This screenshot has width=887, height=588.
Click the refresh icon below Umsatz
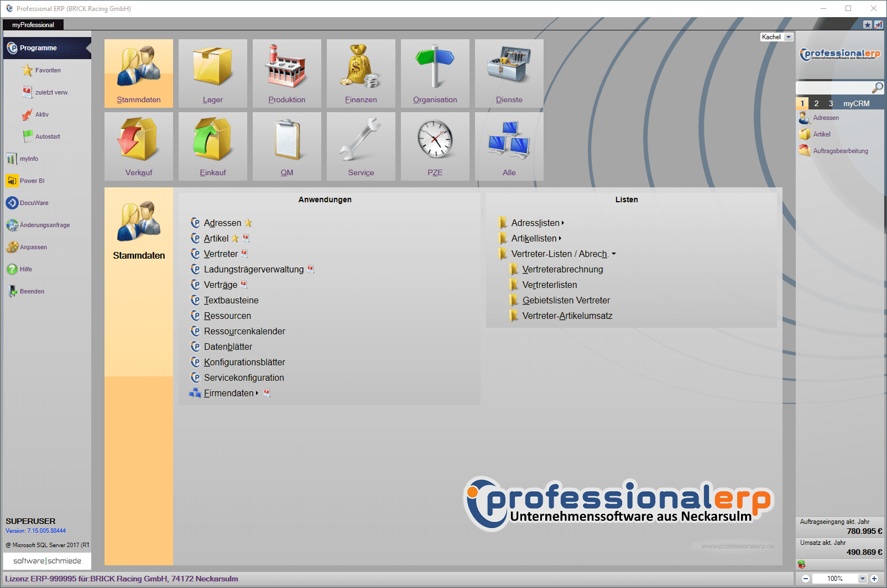(x=801, y=564)
